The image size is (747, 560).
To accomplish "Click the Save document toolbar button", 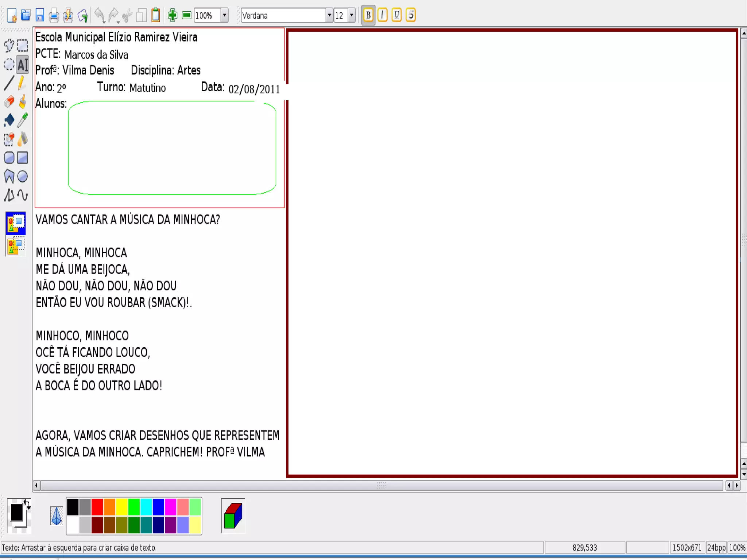I will pyautogui.click(x=40, y=15).
